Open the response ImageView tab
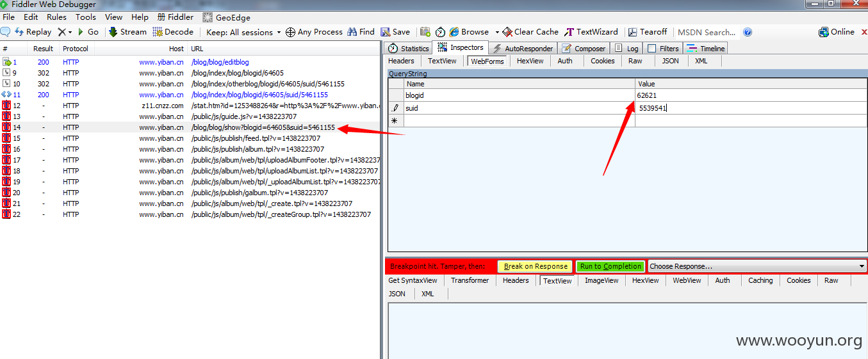The width and height of the screenshot is (868, 359). point(602,280)
